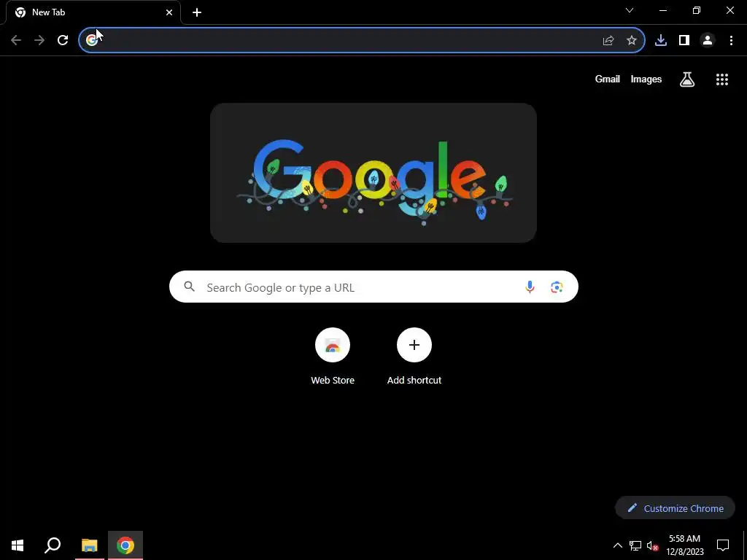This screenshot has height=560, width=747.
Task: Open the clock showing 5:58 AM
Action: (684, 545)
